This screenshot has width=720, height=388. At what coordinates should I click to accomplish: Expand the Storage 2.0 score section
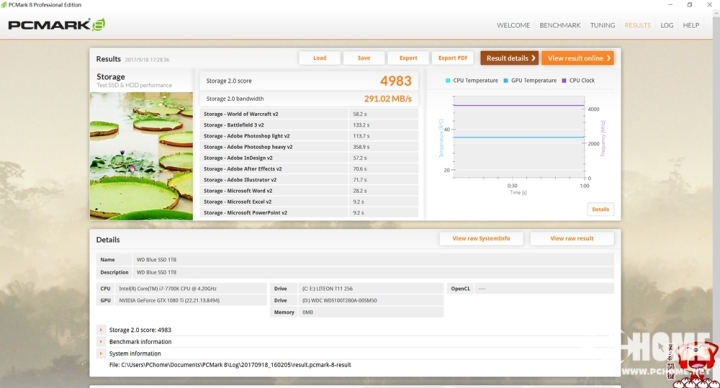(x=101, y=330)
